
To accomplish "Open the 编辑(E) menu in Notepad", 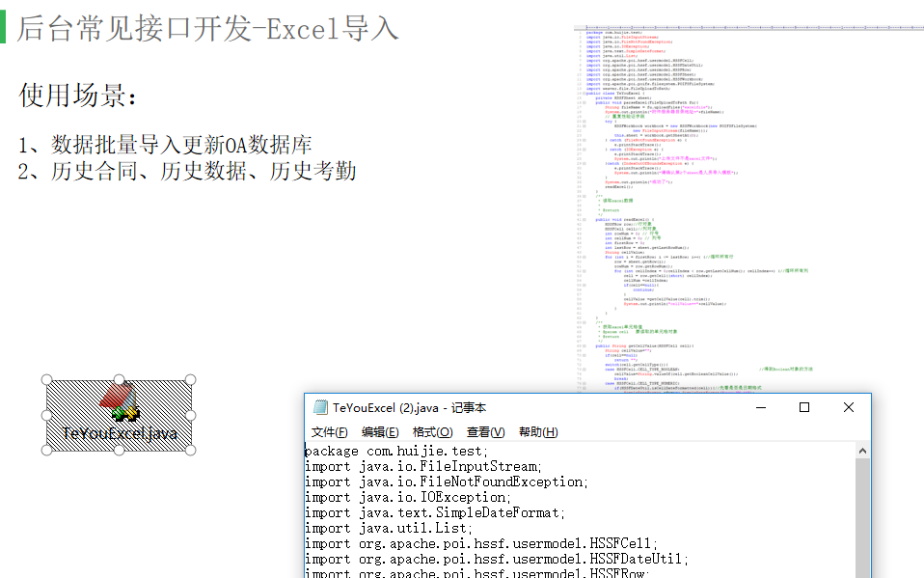I will point(381,431).
